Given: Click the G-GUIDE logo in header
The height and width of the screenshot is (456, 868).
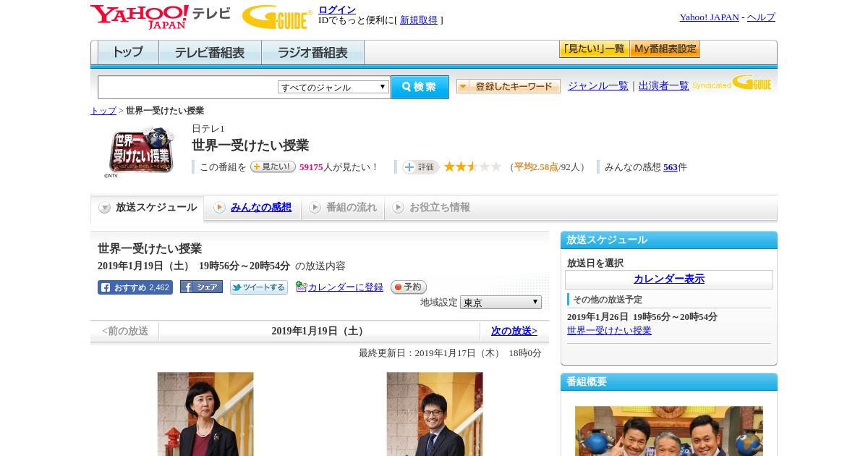Looking at the screenshot, I should 277,17.
